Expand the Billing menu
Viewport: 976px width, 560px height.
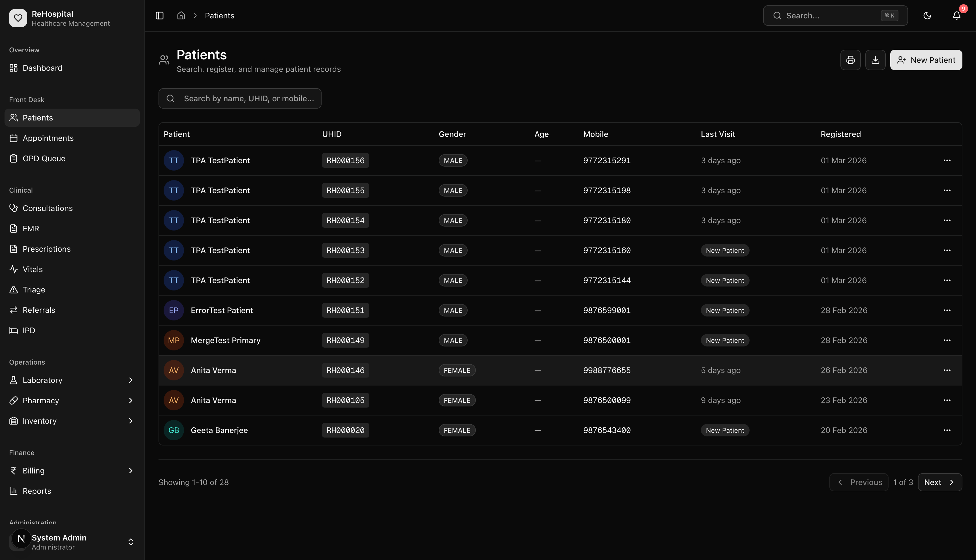coord(130,470)
